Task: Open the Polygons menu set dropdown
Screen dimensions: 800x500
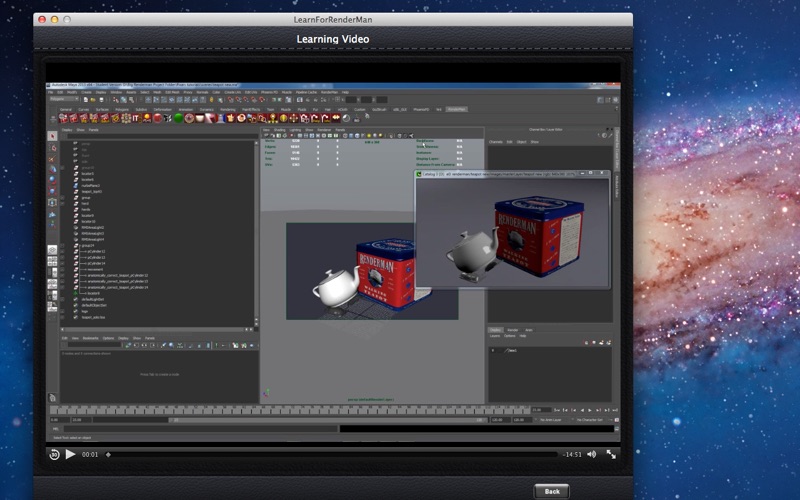Action: tap(64, 99)
